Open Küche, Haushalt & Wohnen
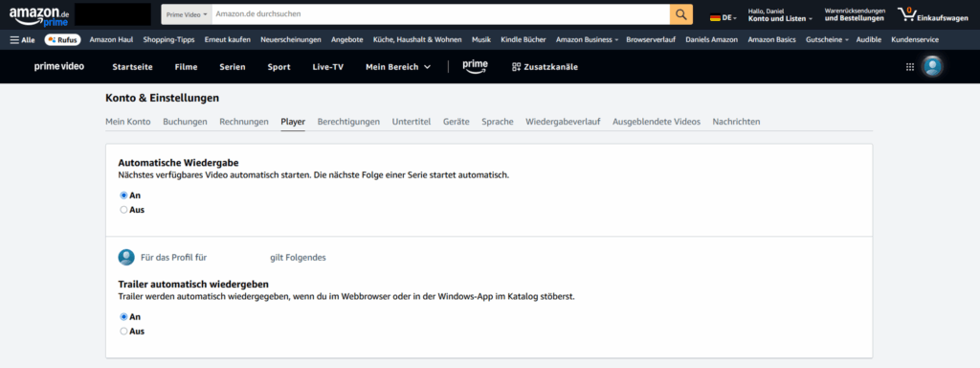This screenshot has width=980, height=368. [x=417, y=40]
